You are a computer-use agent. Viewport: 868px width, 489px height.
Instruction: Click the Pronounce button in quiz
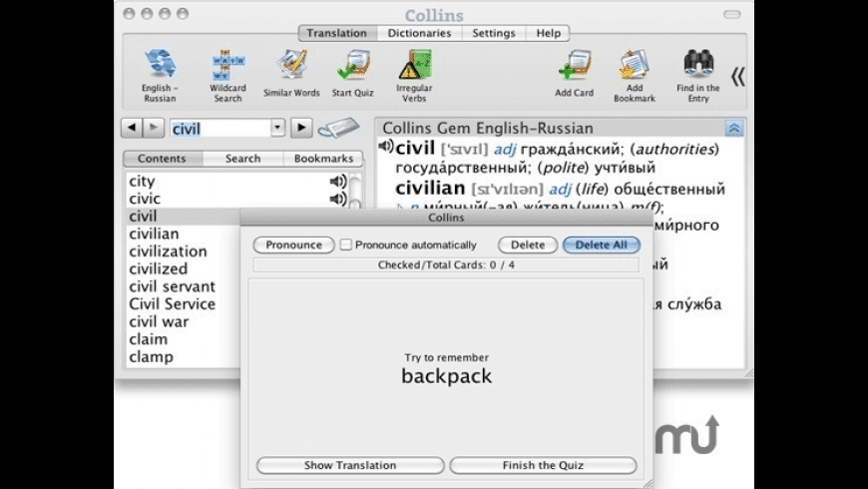point(294,244)
